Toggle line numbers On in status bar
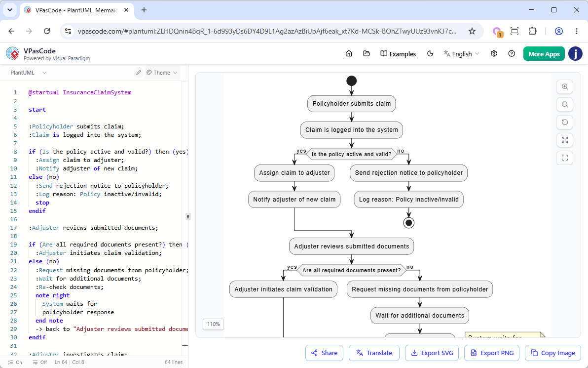Image resolution: width=588 pixels, height=368 pixels. [15, 363]
